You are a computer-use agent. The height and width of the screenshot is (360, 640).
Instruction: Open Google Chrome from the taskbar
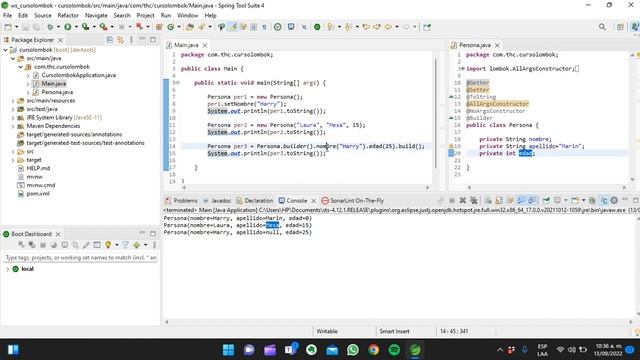click(x=373, y=350)
